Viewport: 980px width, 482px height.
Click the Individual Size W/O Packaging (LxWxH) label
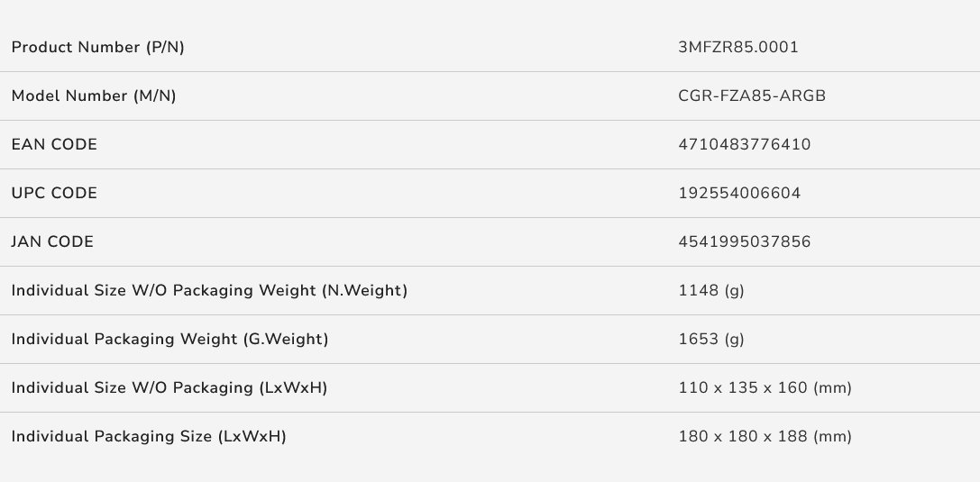click(169, 387)
